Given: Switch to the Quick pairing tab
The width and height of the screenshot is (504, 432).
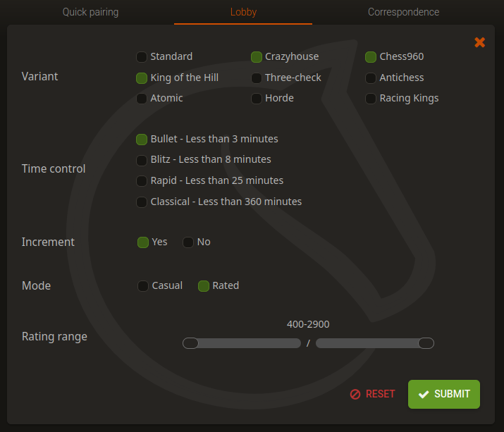Looking at the screenshot, I should (x=90, y=12).
